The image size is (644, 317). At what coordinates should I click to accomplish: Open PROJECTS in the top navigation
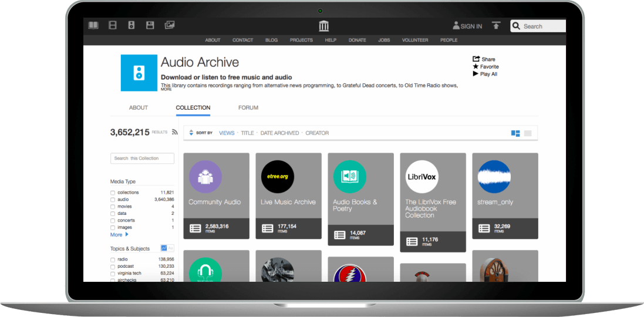pos(302,41)
